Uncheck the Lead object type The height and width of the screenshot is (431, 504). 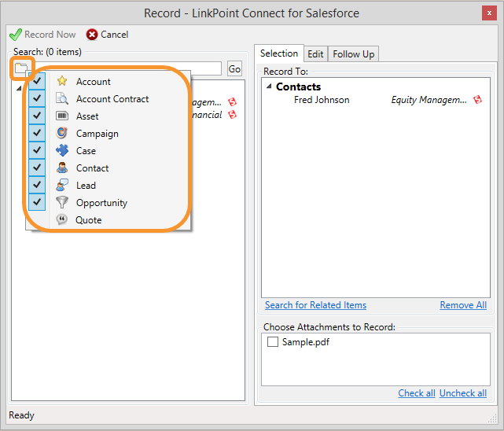[37, 185]
